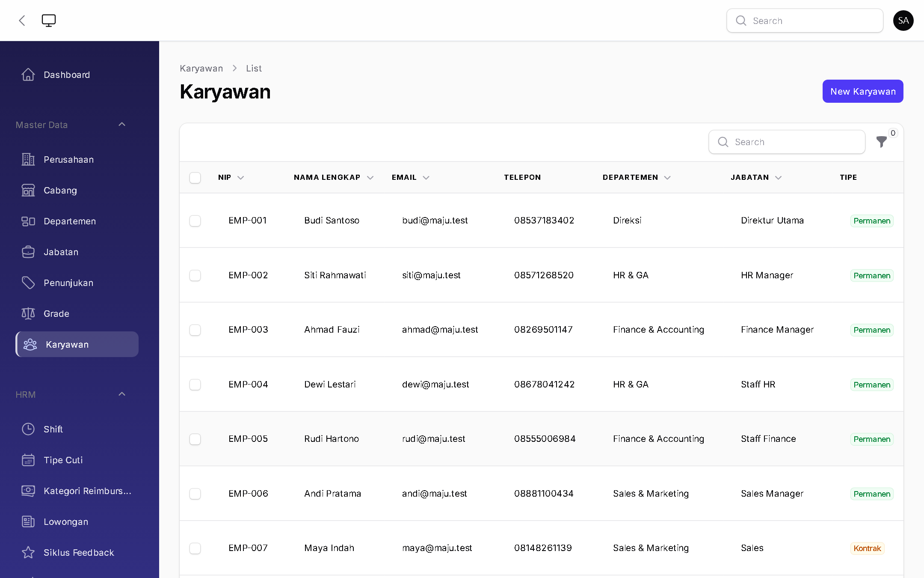Open Lowongan in the sidebar
Screen dimensions: 924x578
coord(77,521)
